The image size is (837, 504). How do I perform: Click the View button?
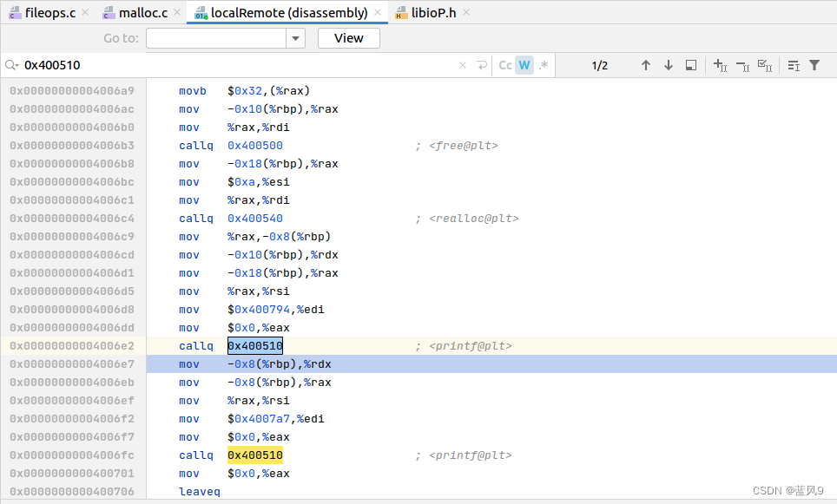(348, 38)
